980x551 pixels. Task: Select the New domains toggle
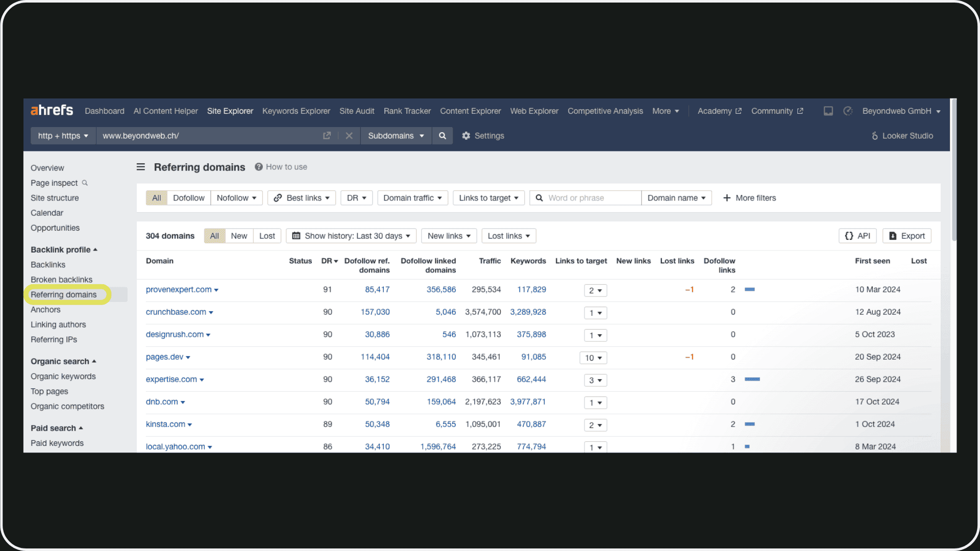click(x=239, y=236)
